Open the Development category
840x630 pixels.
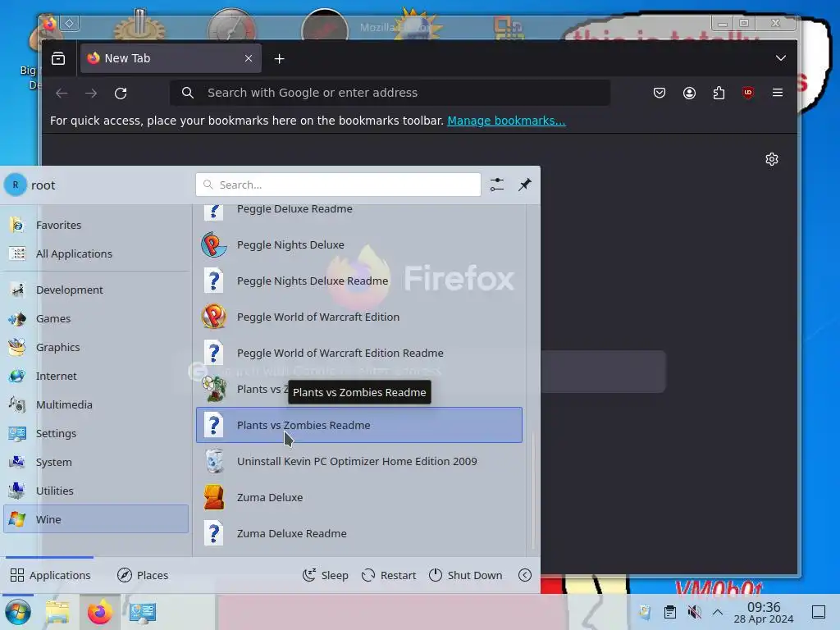[97, 290]
